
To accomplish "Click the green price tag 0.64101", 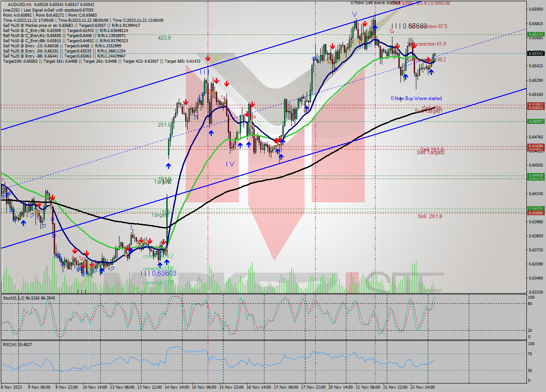I will (x=536, y=209).
